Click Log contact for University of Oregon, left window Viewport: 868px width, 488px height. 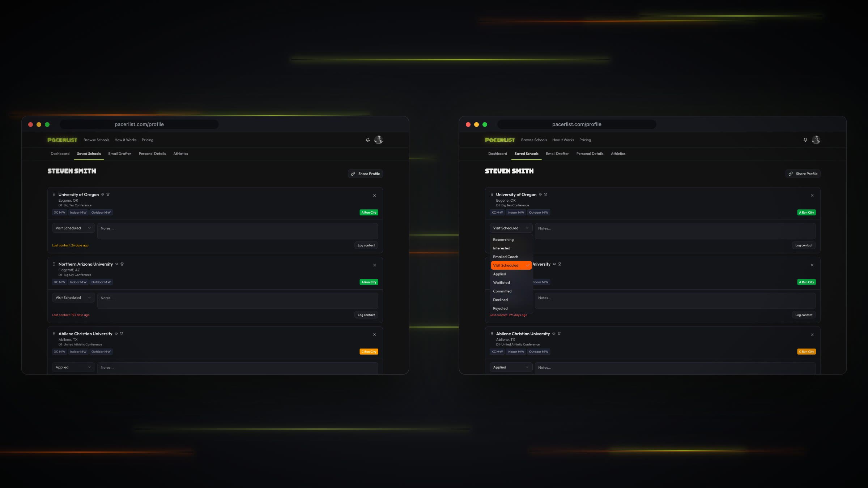click(366, 245)
